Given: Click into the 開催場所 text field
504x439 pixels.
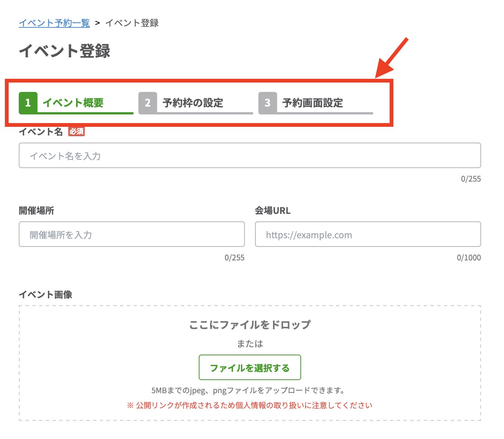Looking at the screenshot, I should tap(132, 234).
